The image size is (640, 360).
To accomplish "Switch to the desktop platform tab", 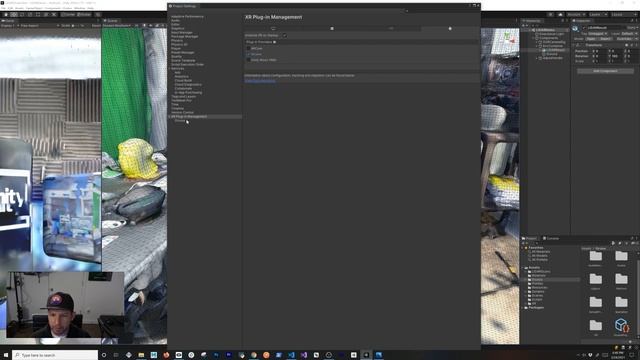I will click(x=273, y=29).
